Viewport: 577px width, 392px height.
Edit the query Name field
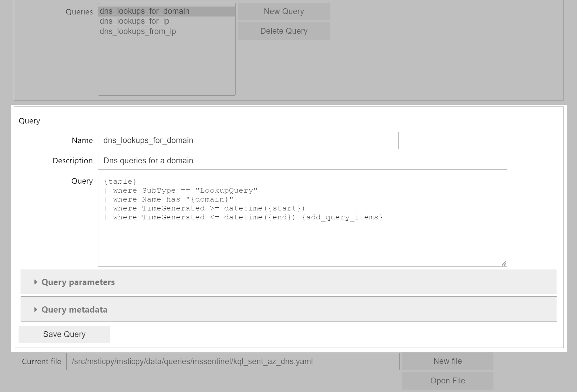(x=248, y=140)
